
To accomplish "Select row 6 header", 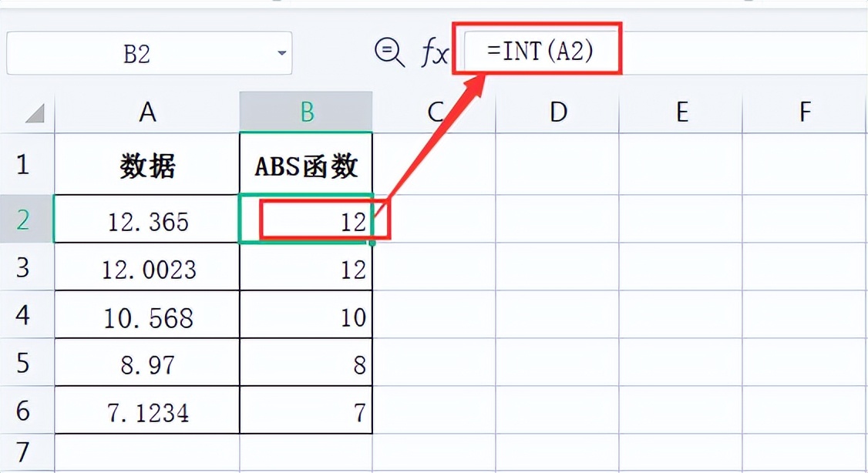I will pyautogui.click(x=22, y=411).
